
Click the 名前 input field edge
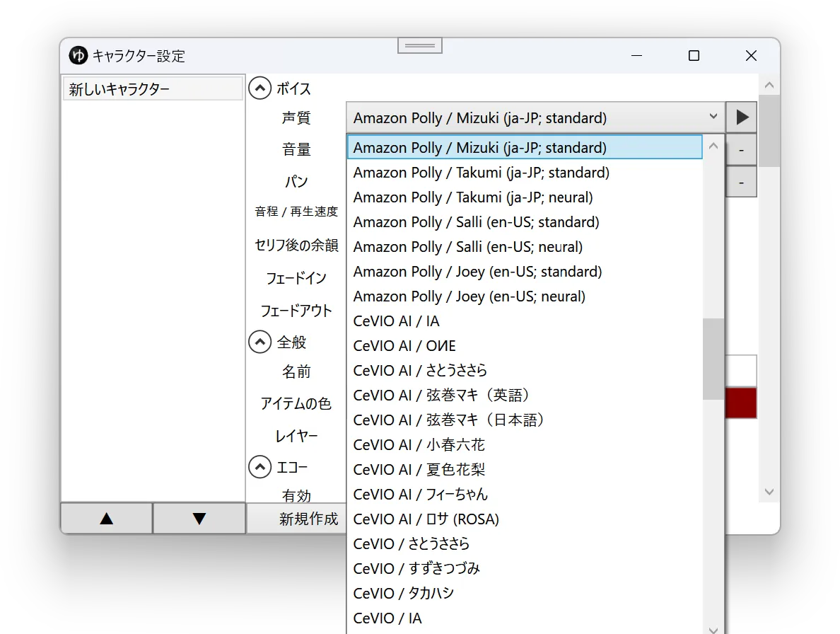tap(741, 370)
